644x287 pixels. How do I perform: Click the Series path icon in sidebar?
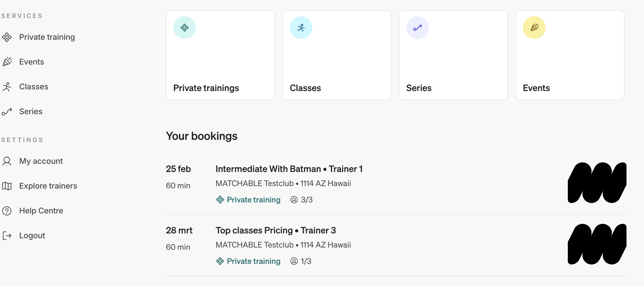click(7, 112)
